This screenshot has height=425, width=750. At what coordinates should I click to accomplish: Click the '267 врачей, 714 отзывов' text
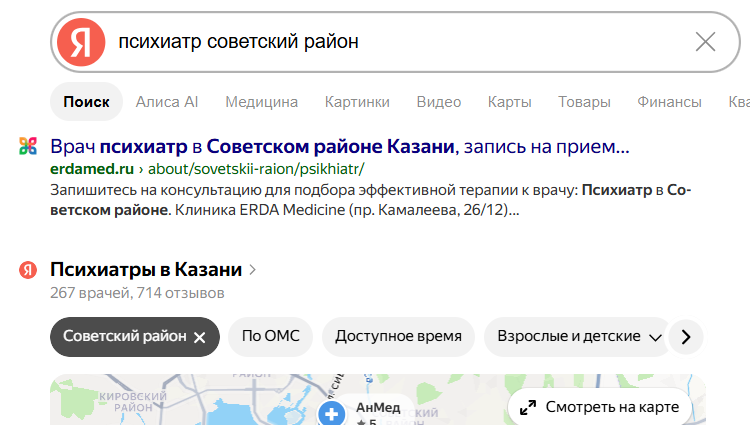(x=137, y=293)
